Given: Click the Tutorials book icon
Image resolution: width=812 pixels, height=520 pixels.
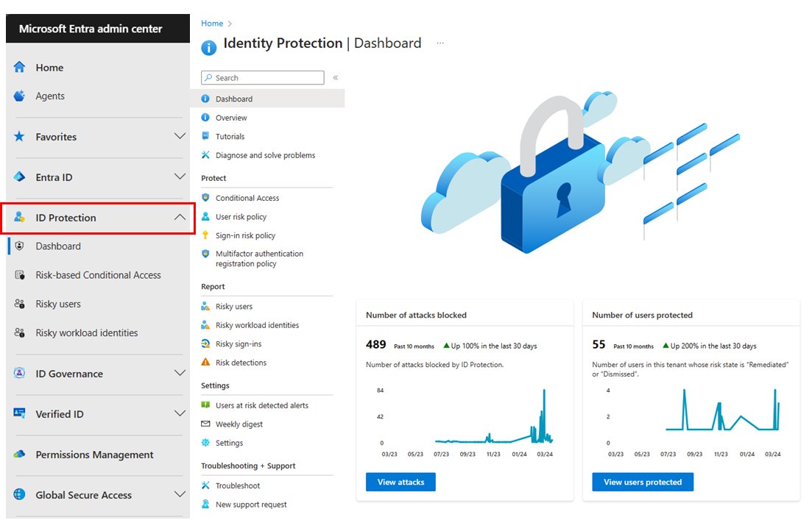Looking at the screenshot, I should [x=205, y=136].
